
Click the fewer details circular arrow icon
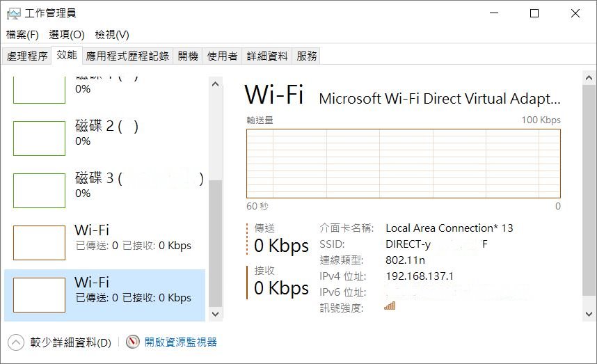pos(15,342)
